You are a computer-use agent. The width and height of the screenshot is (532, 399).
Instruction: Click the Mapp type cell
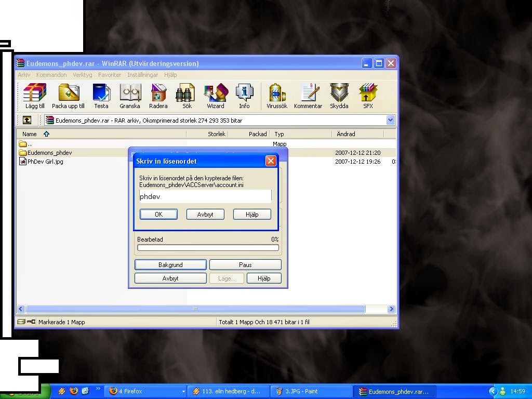(280, 144)
